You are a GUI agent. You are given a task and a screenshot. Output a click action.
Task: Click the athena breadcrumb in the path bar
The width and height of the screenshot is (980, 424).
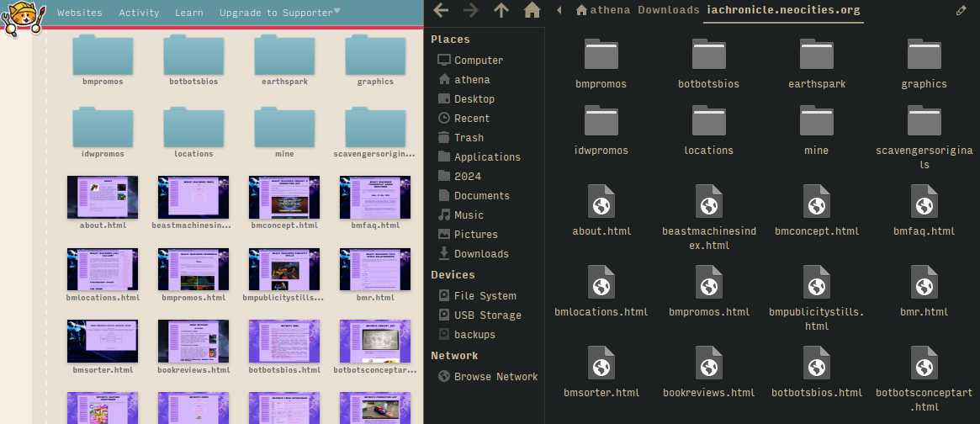click(x=603, y=10)
